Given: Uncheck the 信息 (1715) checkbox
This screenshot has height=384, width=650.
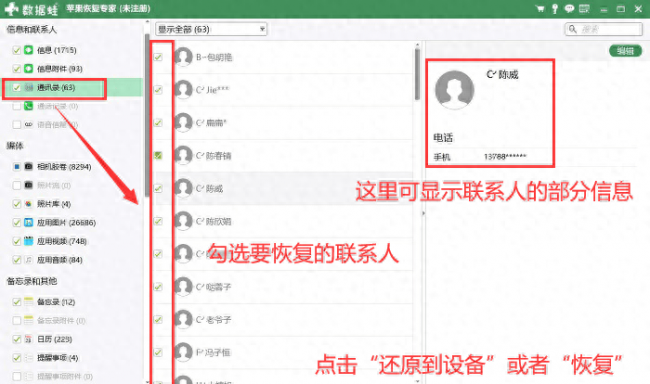Looking at the screenshot, I should pos(17,50).
